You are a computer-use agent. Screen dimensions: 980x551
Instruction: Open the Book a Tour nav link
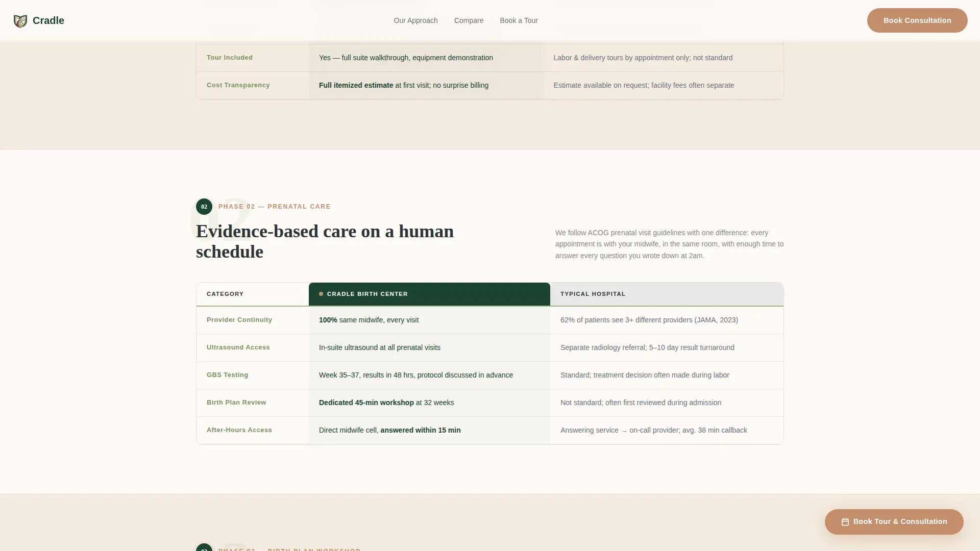pos(519,20)
